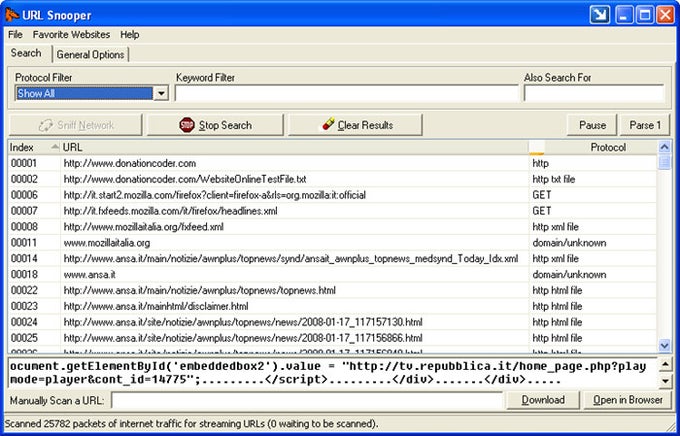Click the Pause button

592,125
